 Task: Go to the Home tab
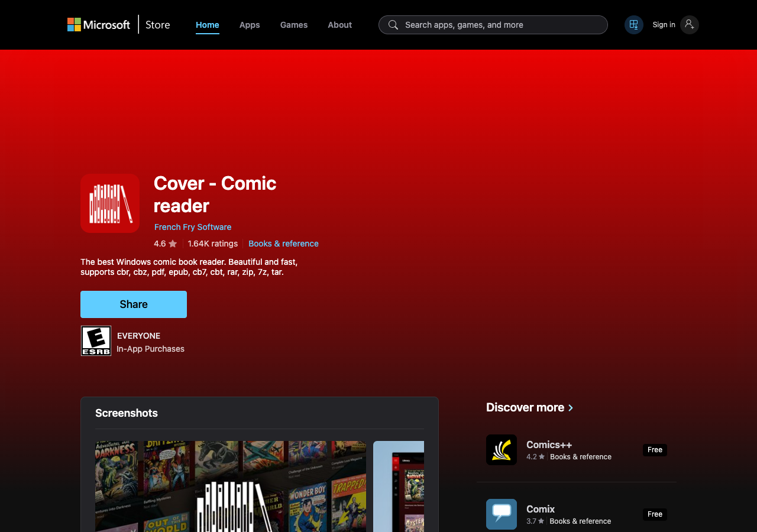208,25
